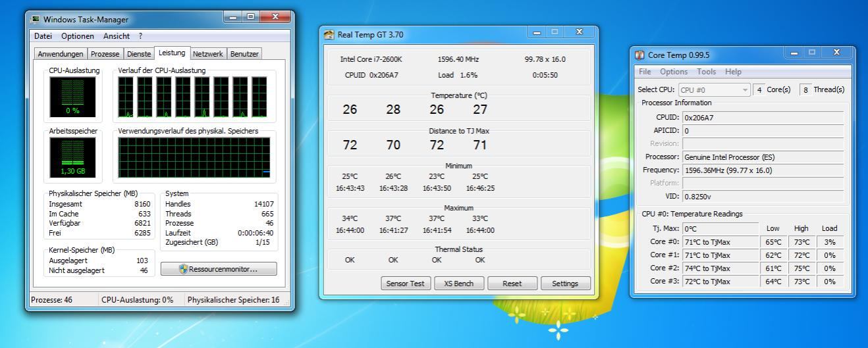Open the File menu in Core Temp
The height and width of the screenshot is (348, 868).
tap(645, 72)
